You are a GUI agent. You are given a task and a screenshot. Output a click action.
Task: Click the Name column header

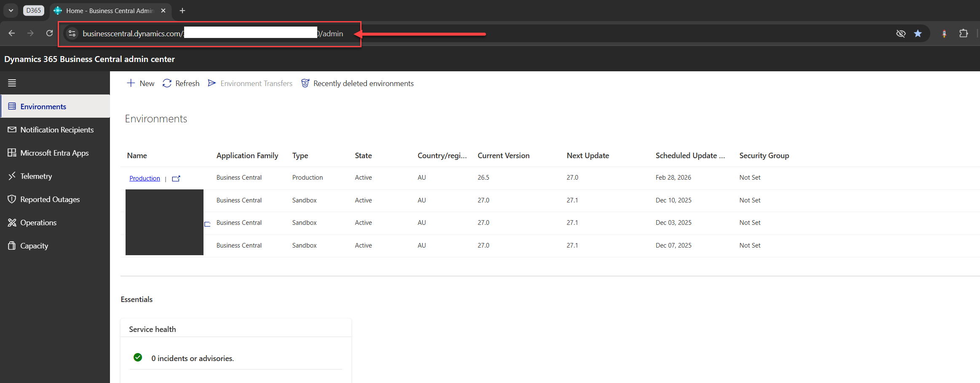pyautogui.click(x=137, y=155)
